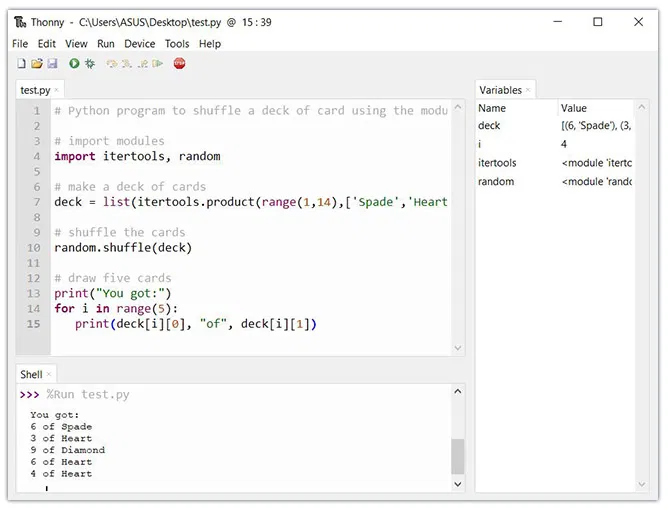Click the Step into debug icon
The width and height of the screenshot is (668, 510).
(x=127, y=64)
